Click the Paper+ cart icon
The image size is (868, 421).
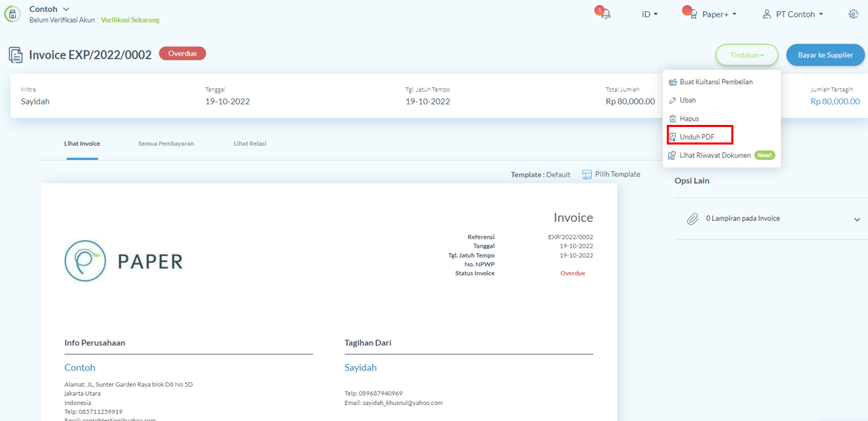(693, 14)
